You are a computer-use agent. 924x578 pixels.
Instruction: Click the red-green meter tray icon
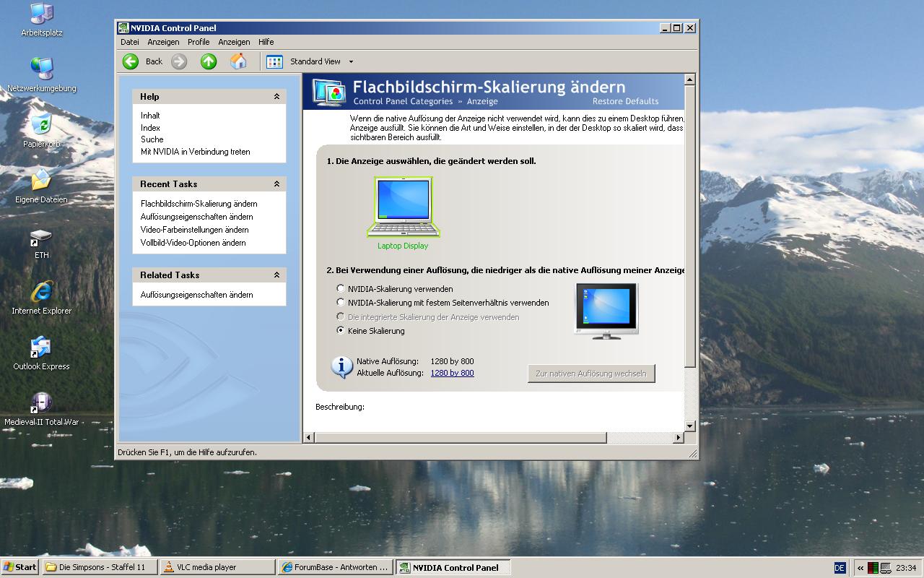(x=873, y=568)
